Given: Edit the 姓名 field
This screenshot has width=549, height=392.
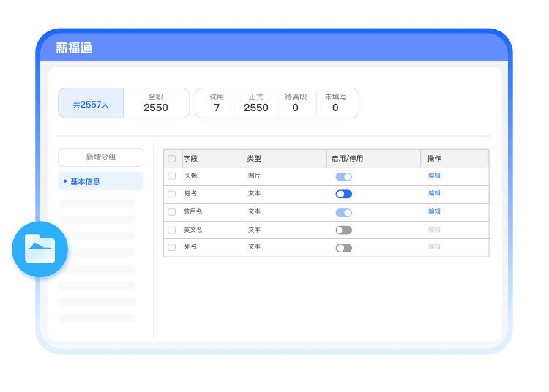Looking at the screenshot, I should tap(434, 193).
